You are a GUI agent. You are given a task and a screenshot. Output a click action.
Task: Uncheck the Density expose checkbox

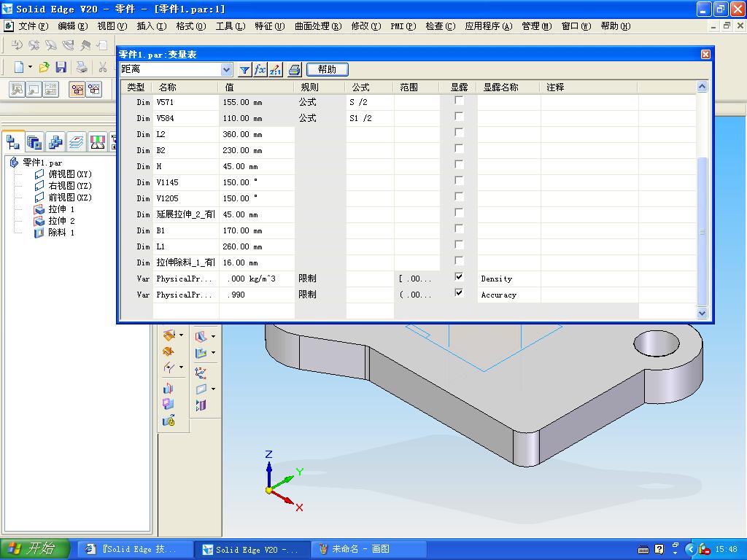pos(459,276)
